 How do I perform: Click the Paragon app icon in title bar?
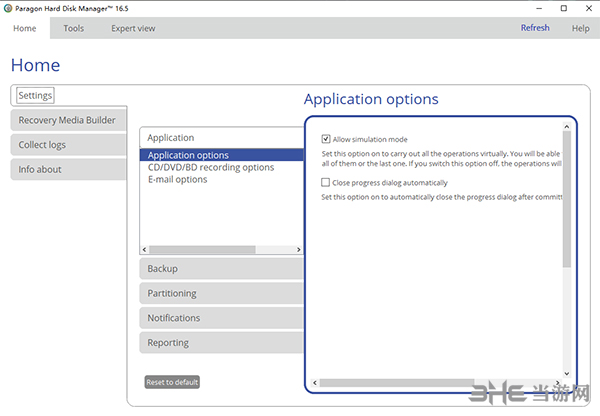pos(8,8)
